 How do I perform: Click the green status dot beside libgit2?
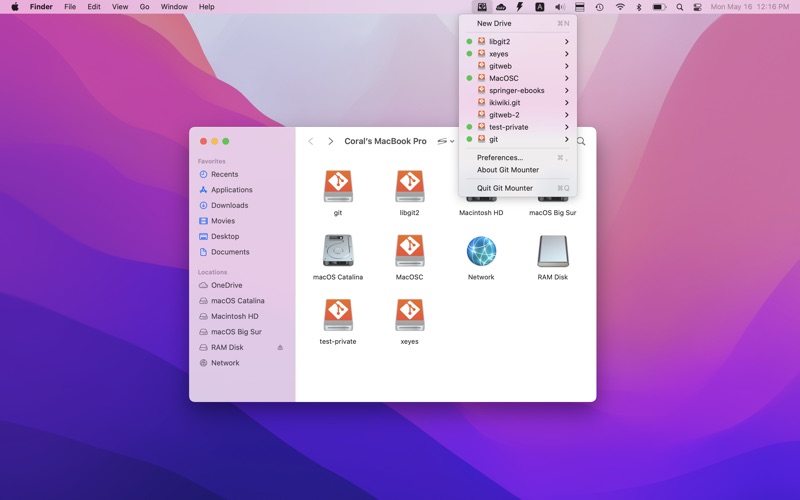pos(469,41)
